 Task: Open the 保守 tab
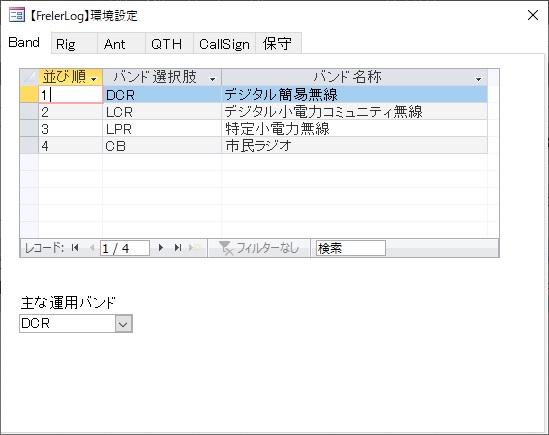tap(278, 44)
